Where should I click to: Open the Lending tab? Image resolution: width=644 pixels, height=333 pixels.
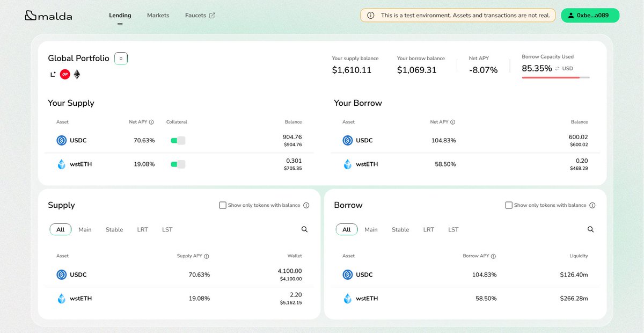click(x=120, y=16)
